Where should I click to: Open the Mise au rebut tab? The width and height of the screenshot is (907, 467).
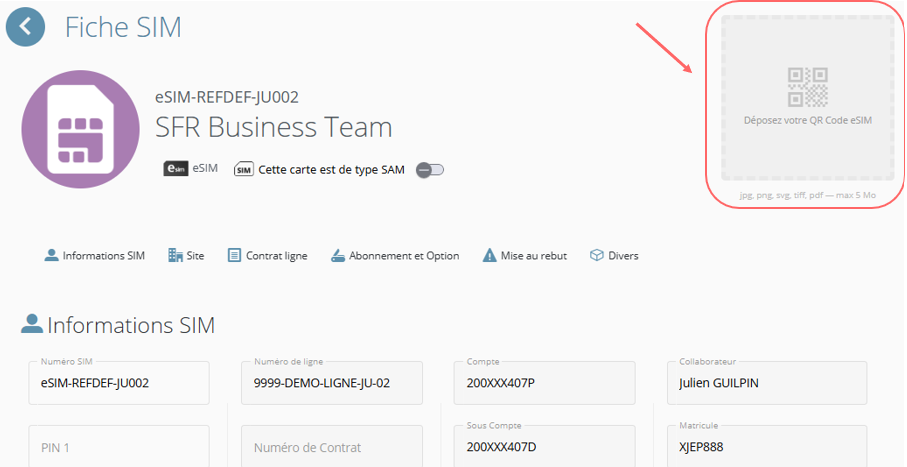(525, 255)
